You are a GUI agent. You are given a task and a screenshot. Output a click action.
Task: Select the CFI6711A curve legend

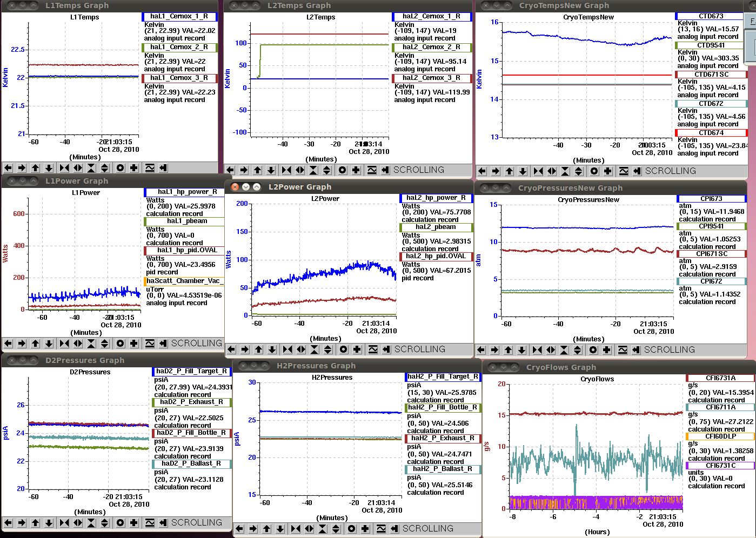[720, 407]
